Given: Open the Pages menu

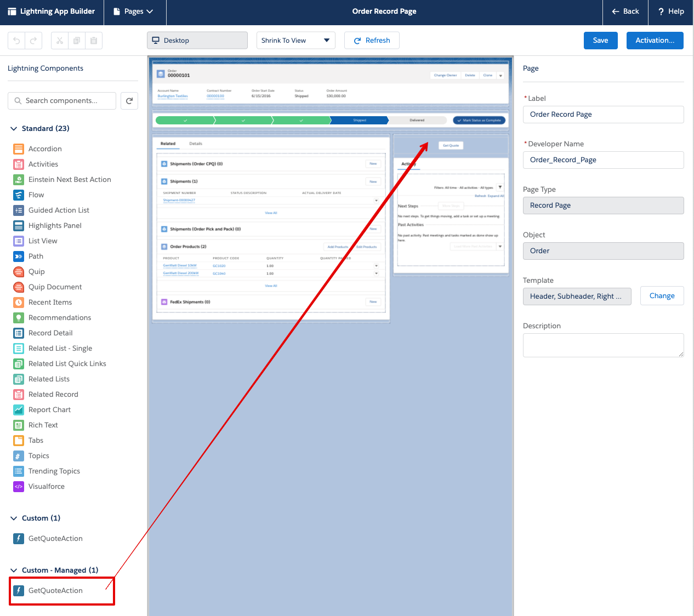Looking at the screenshot, I should [134, 12].
